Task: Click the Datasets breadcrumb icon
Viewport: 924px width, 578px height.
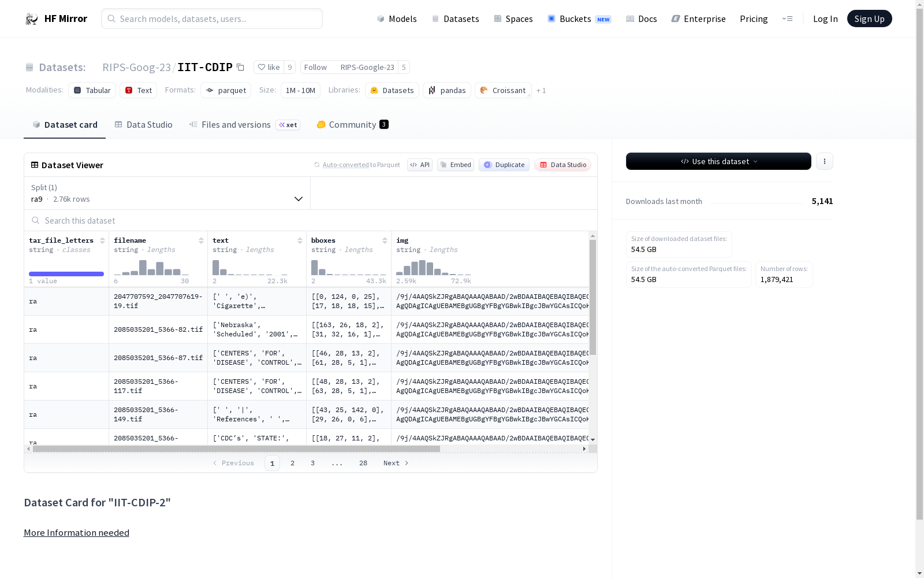Action: [x=29, y=68]
